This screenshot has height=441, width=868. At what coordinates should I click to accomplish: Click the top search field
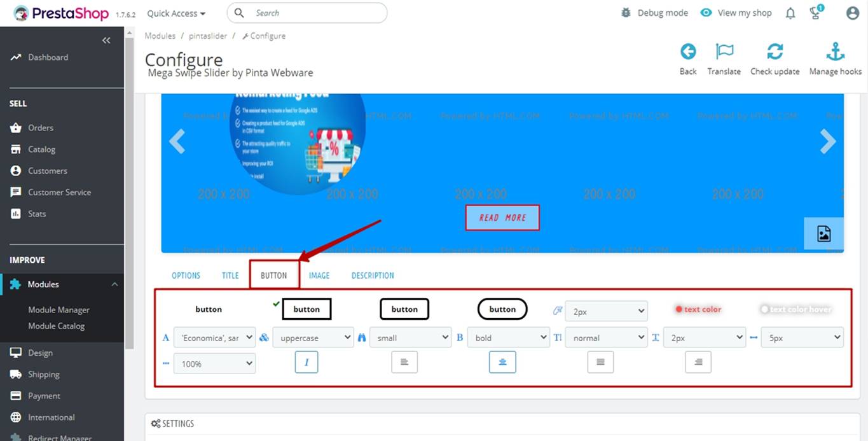click(x=307, y=13)
